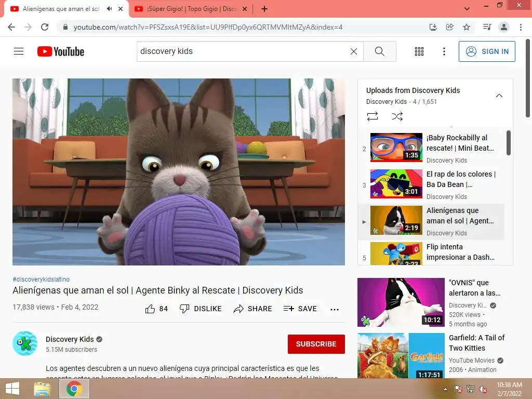
Task: Open File Explorer from taskbar
Action: 42,389
